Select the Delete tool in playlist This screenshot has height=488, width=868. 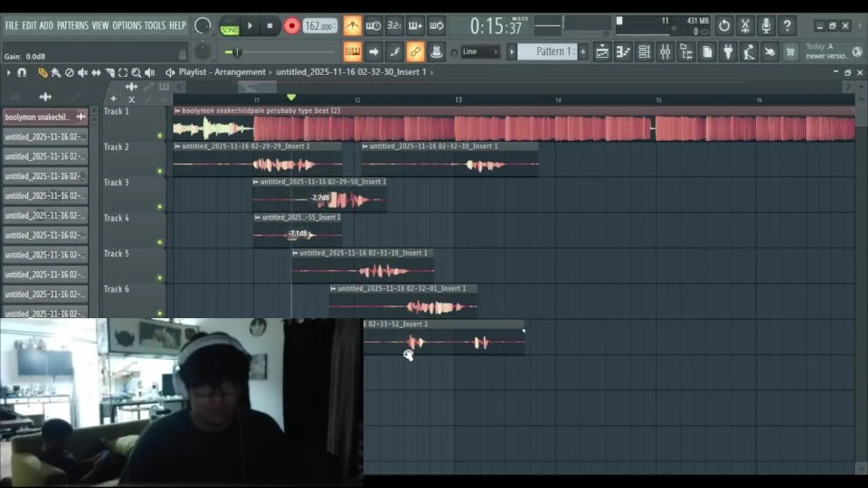click(69, 73)
